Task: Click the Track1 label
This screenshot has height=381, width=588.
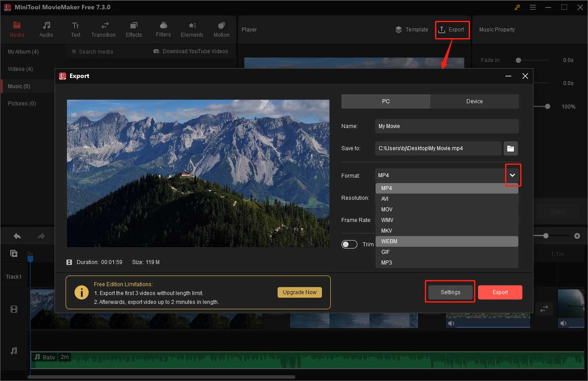Action: coord(13,277)
